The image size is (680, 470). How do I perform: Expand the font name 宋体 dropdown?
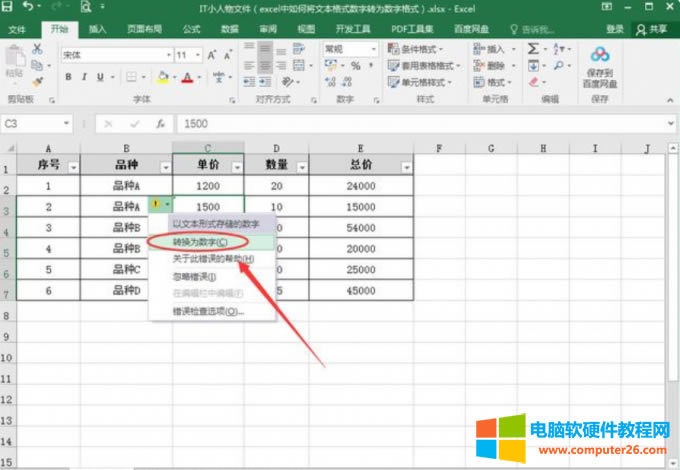[168, 54]
